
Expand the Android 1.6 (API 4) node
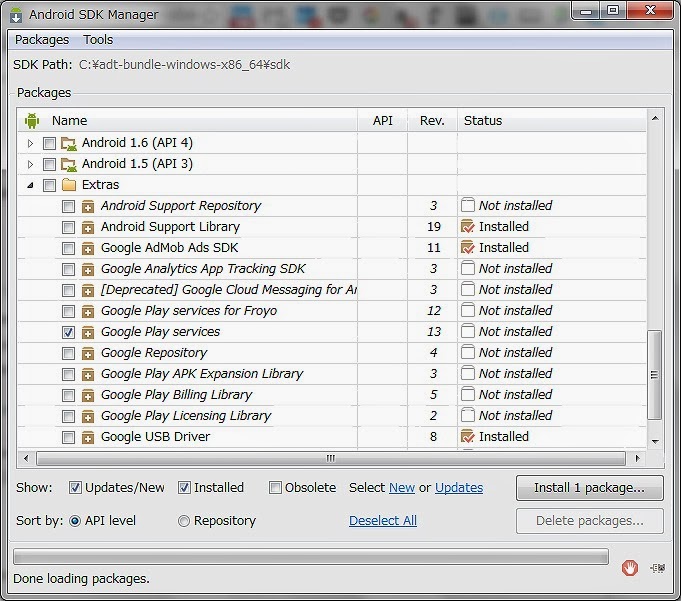click(x=30, y=143)
